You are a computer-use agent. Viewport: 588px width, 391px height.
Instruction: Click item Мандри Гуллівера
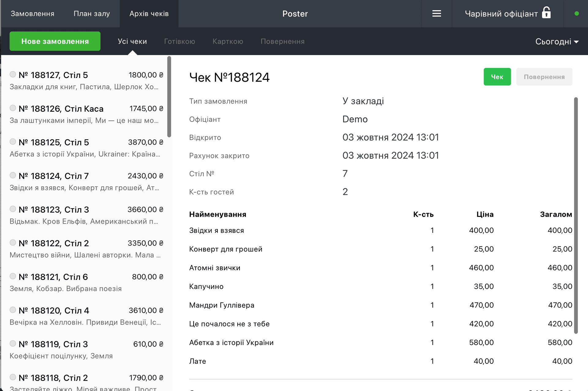point(222,305)
